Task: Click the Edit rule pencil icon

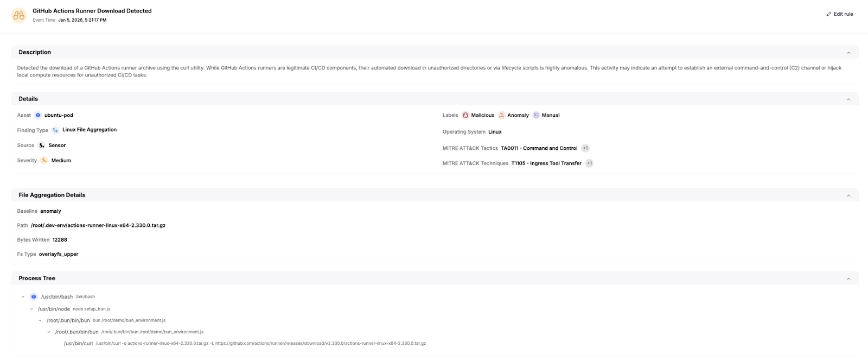Action: 828,14
